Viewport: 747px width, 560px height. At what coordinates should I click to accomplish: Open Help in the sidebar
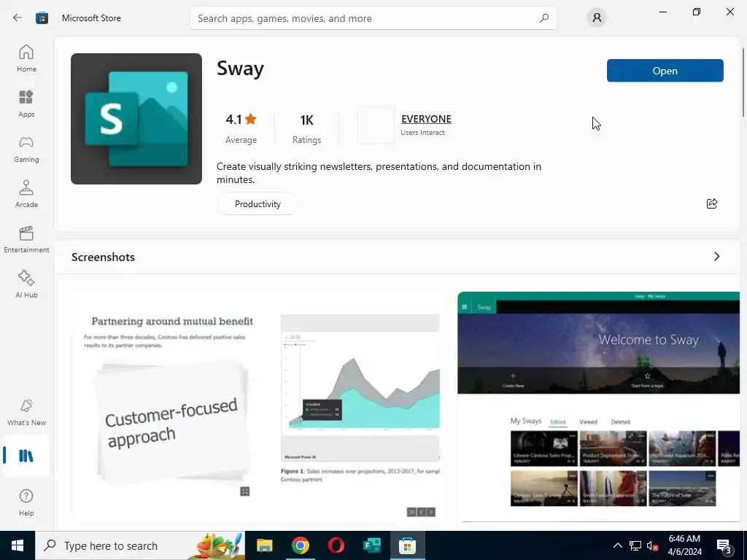(x=26, y=502)
